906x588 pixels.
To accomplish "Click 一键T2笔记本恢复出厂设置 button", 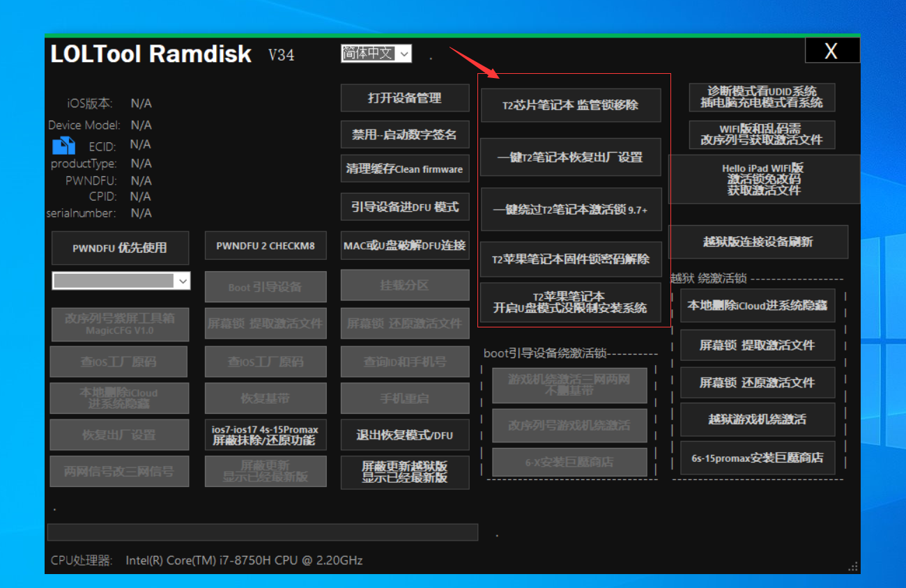I will [x=571, y=157].
